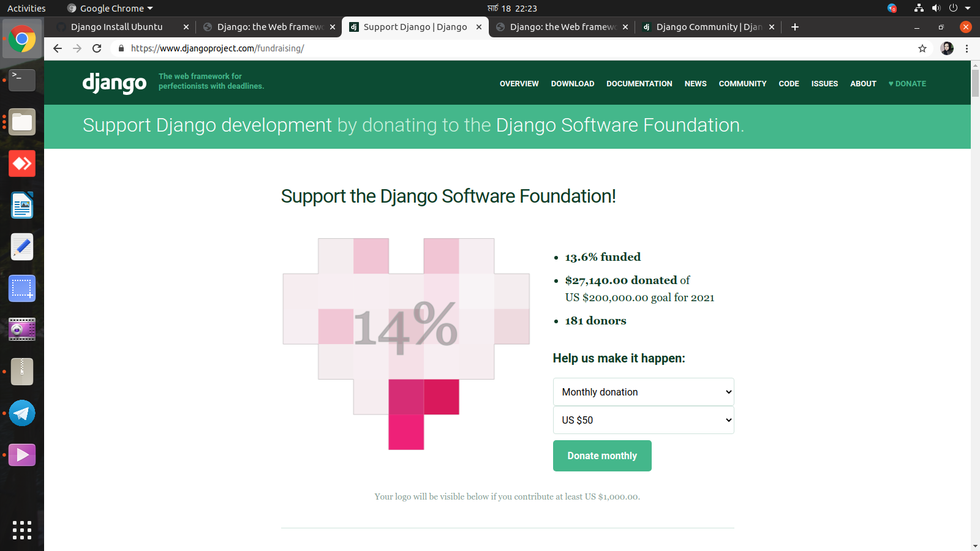Launch the screenshot selection tool in dock
This screenshot has height=551, width=980.
point(22,288)
